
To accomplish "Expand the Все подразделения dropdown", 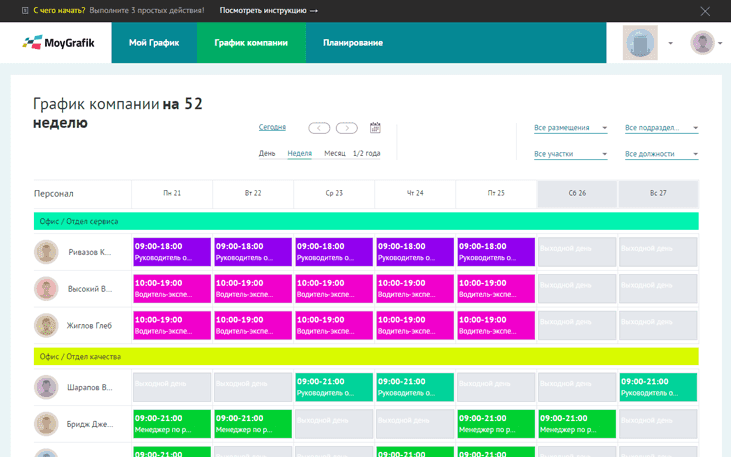I will (x=661, y=128).
